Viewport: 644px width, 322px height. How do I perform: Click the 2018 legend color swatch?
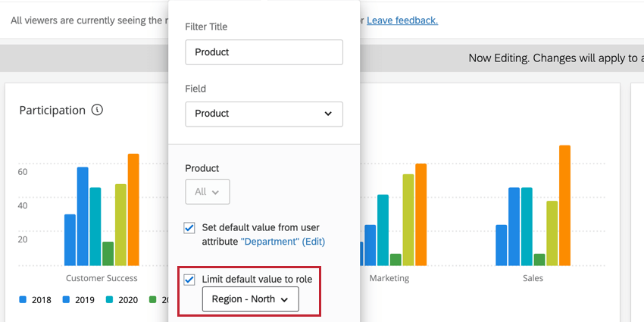click(x=23, y=300)
